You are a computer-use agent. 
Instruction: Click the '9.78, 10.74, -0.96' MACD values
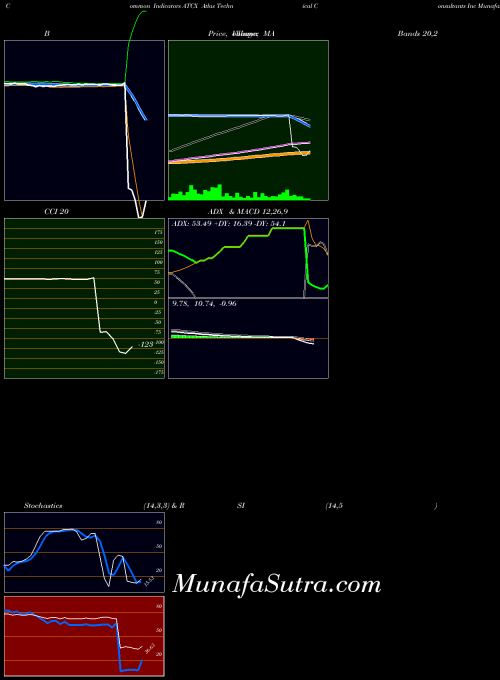click(204, 304)
